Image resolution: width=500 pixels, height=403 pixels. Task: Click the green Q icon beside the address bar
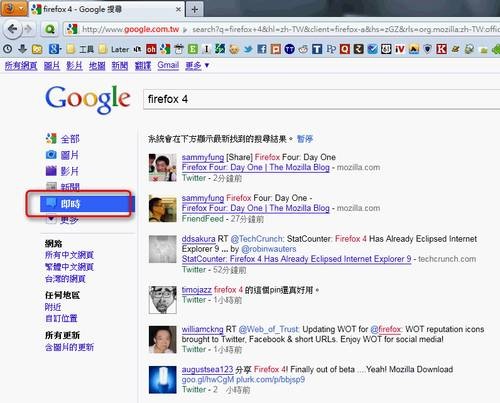(50, 29)
